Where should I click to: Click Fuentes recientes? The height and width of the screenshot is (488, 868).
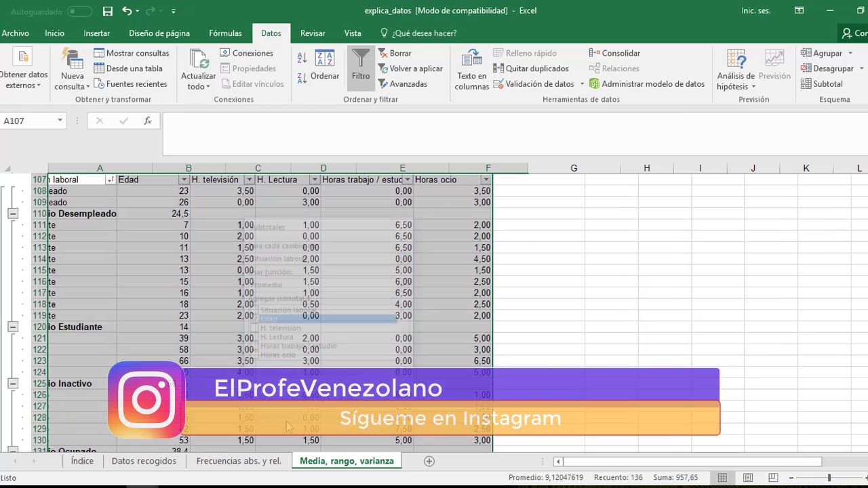point(130,84)
